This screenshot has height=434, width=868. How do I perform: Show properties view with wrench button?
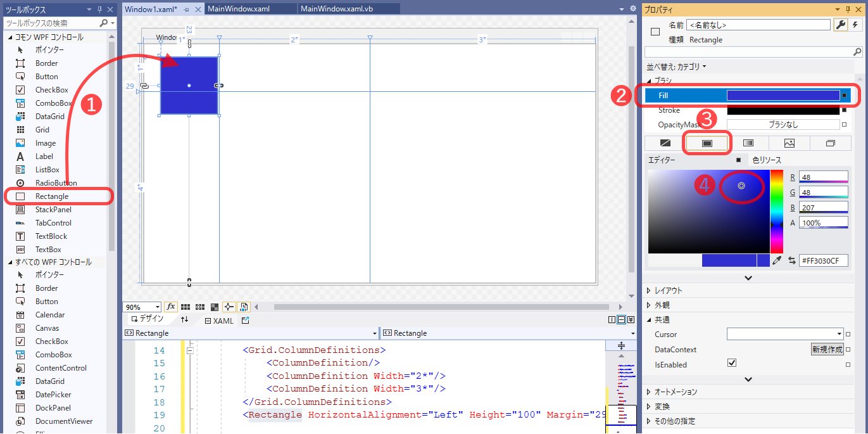click(x=841, y=25)
